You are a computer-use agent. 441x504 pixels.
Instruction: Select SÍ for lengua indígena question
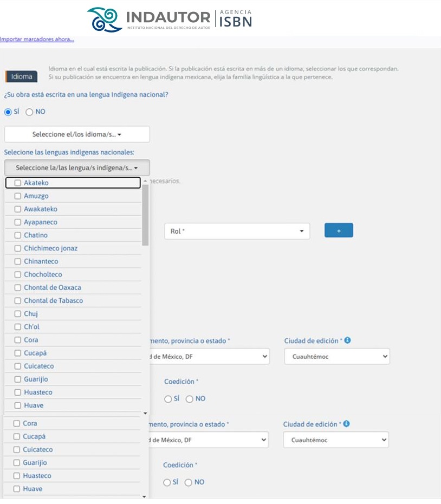pos(8,112)
